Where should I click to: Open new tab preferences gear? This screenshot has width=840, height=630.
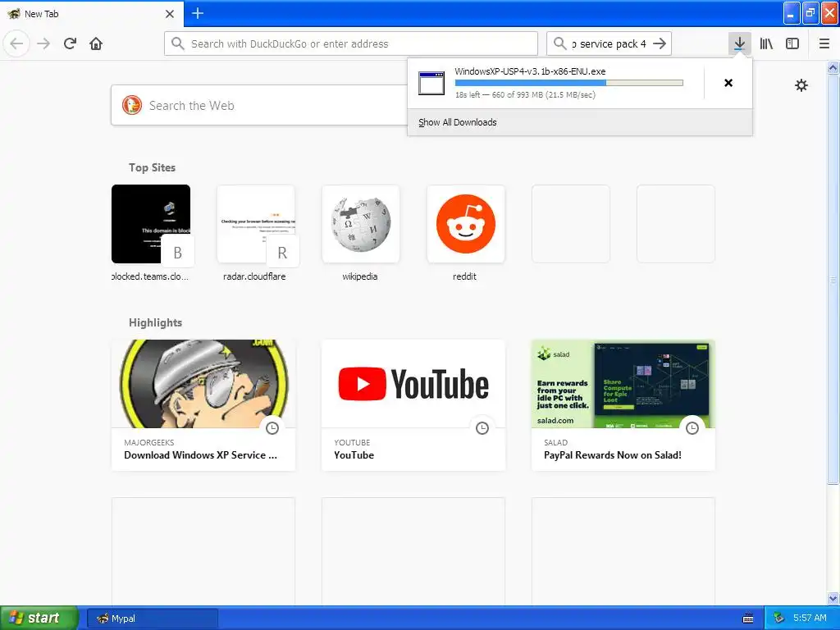[x=801, y=85]
